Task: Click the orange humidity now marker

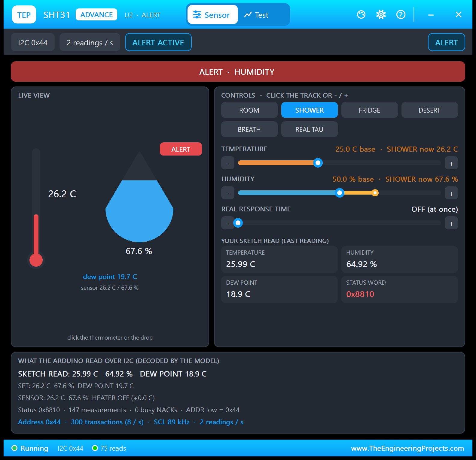Action: [x=375, y=193]
